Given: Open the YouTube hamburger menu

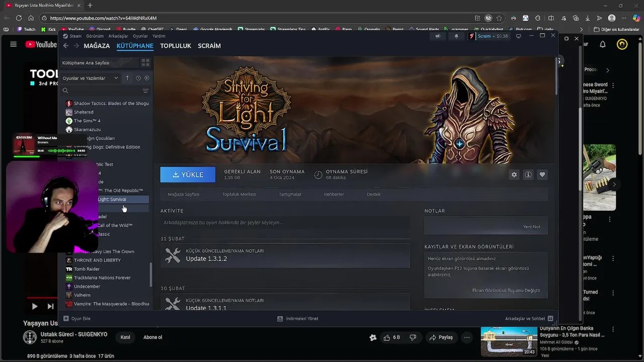Looking at the screenshot, I should (x=14, y=44).
